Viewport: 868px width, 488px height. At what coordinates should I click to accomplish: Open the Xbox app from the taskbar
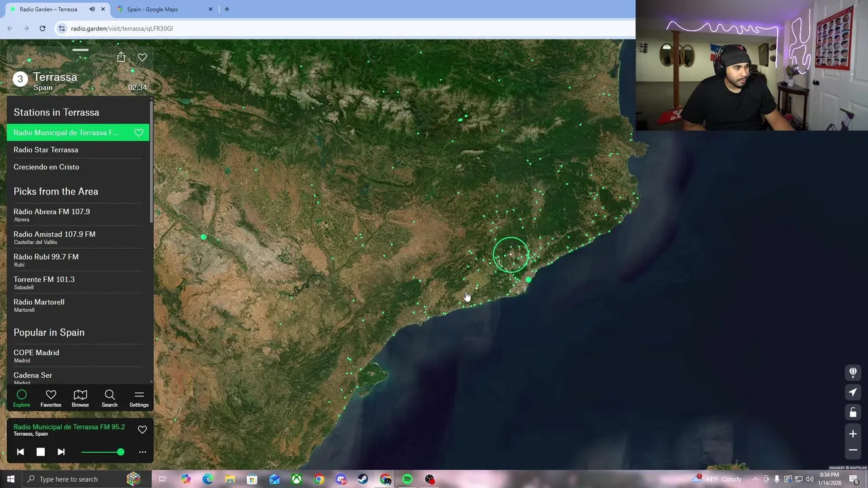296,479
